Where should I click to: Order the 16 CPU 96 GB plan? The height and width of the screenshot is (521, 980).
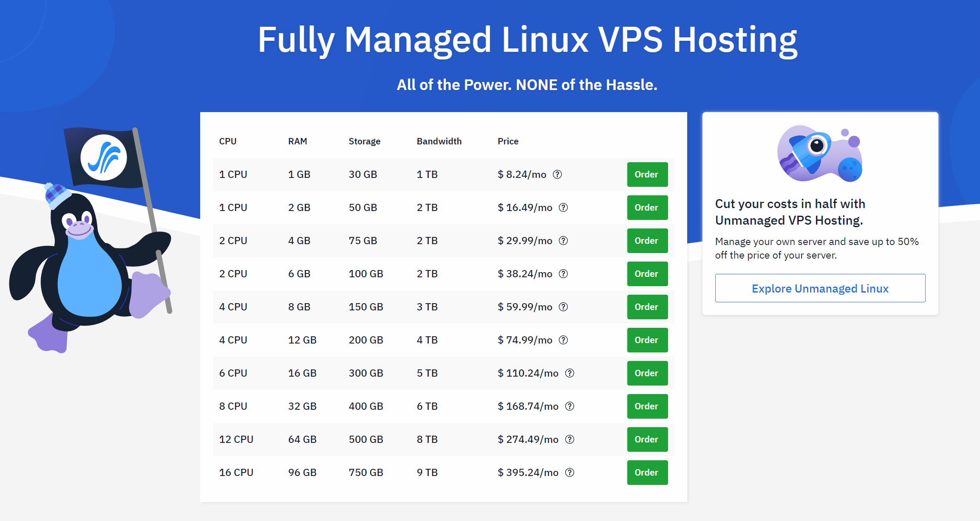point(647,473)
